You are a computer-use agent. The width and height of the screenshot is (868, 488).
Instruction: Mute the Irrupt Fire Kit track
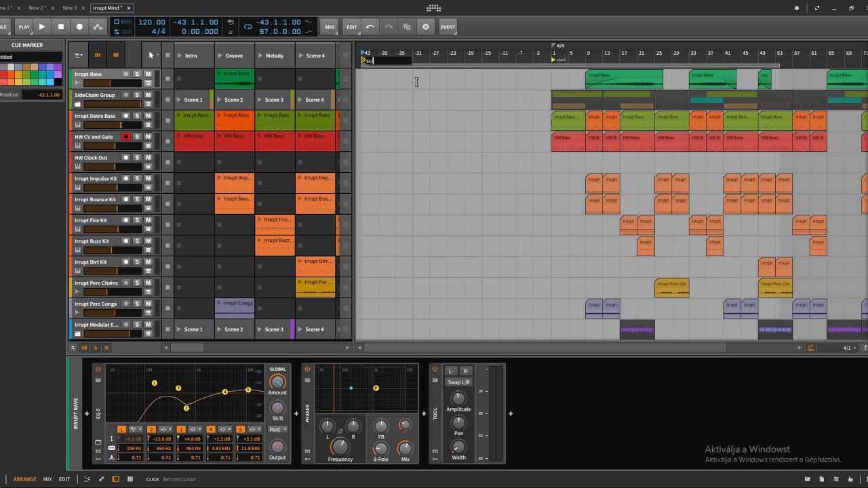[x=148, y=220]
